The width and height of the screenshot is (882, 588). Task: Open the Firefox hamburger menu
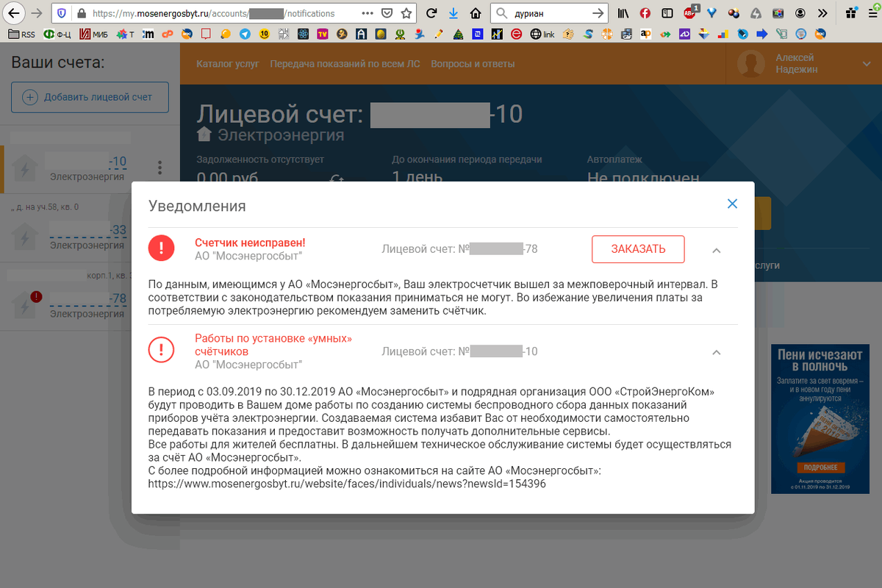coord(871,13)
